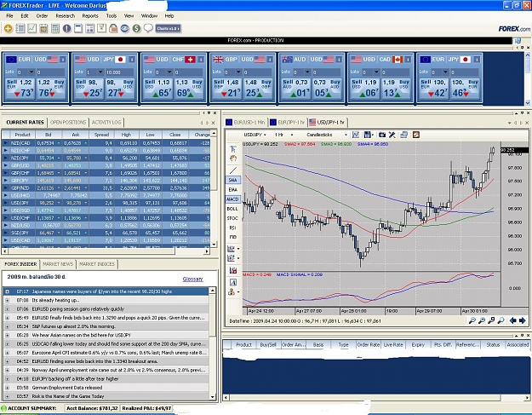The width and height of the screenshot is (532, 415).
Task: Toggle the FIB tool button
Action: pos(232,237)
